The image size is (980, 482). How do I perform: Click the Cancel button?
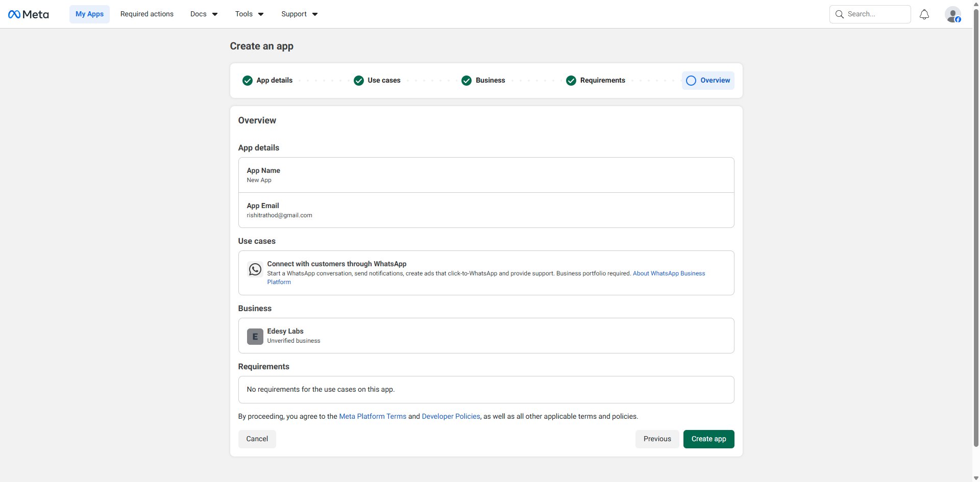(257, 439)
